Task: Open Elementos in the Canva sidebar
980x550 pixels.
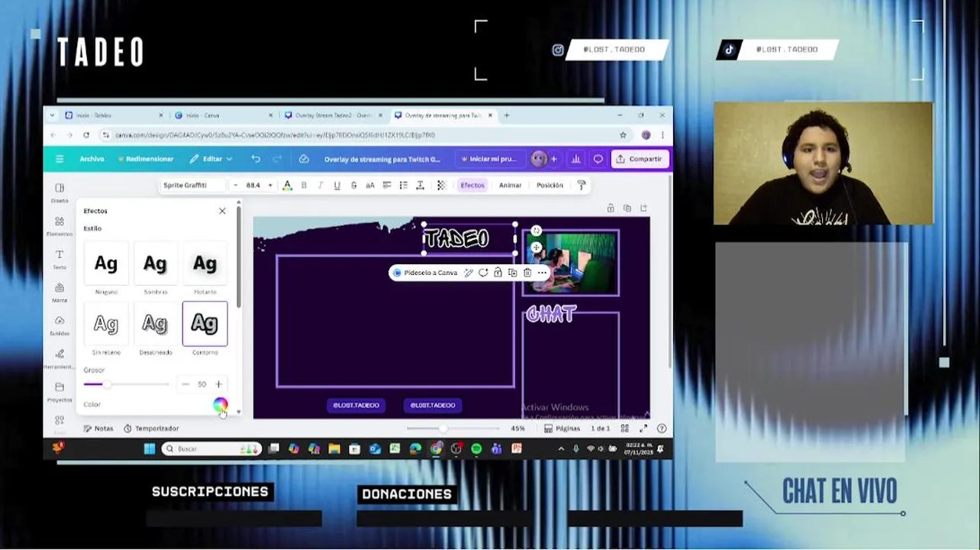Action: tap(60, 226)
